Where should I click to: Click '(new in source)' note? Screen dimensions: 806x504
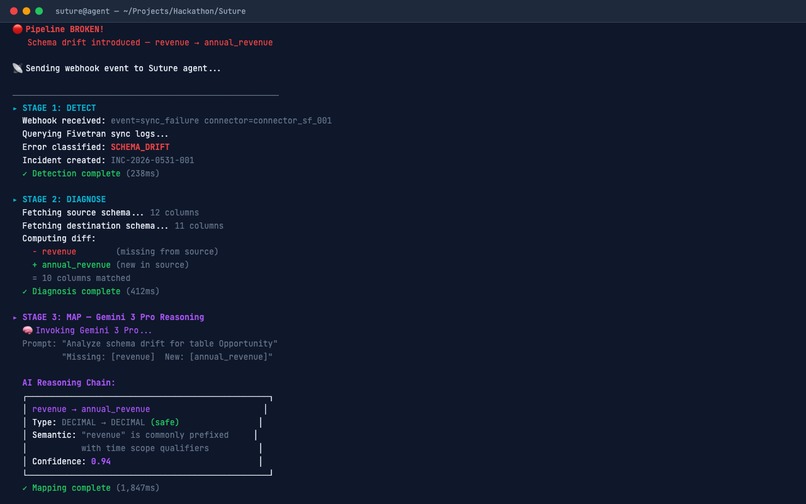click(x=152, y=265)
